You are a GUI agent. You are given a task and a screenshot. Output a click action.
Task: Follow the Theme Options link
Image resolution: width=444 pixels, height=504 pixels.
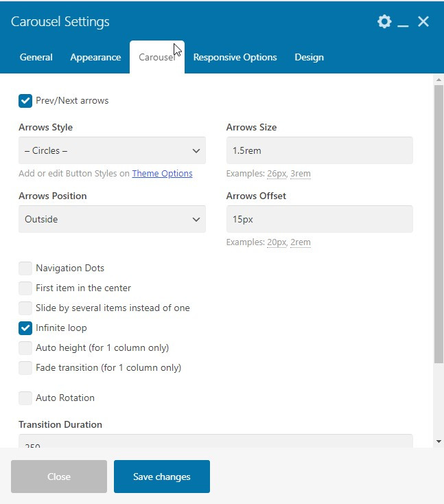(x=162, y=173)
